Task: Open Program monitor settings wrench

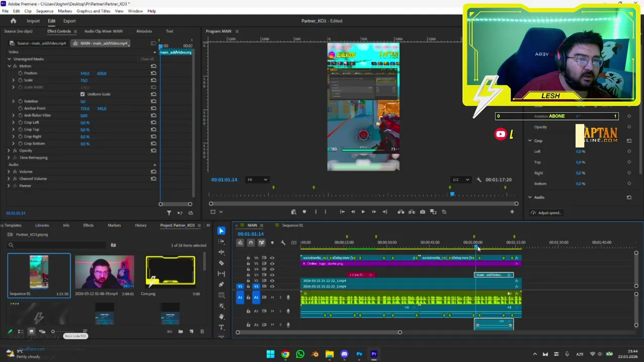Action: click(x=478, y=179)
